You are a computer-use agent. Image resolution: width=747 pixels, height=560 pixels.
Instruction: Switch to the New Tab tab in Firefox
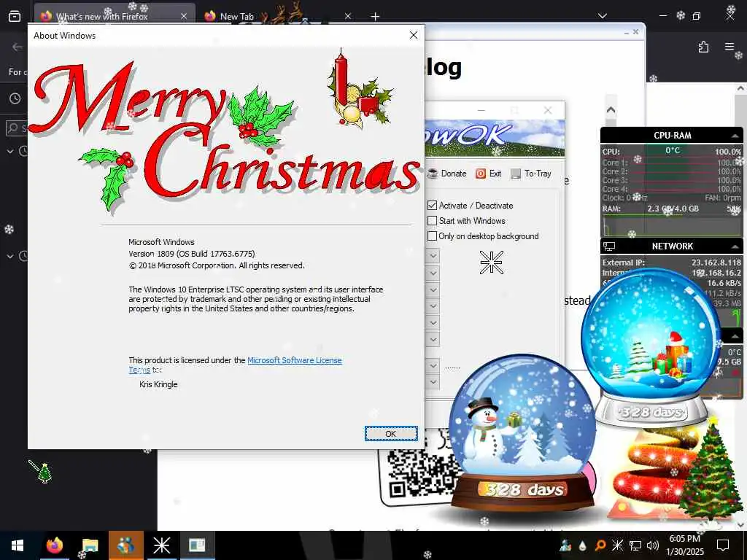coord(236,16)
